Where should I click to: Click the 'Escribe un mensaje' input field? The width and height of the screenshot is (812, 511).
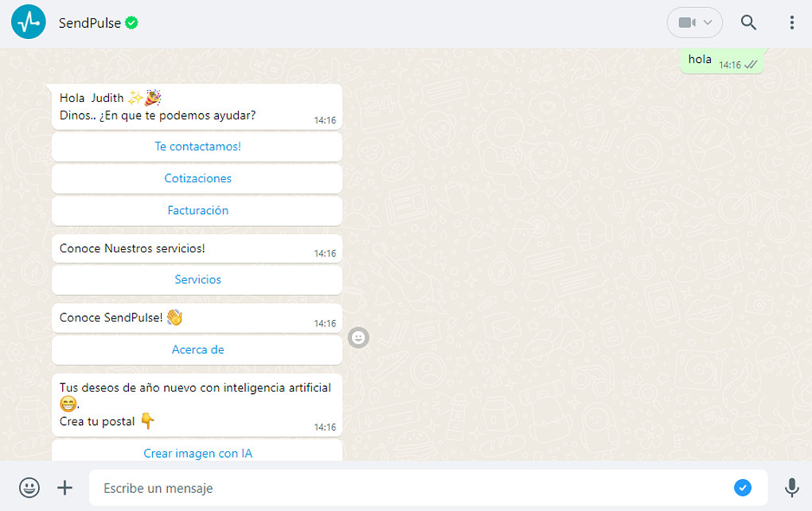pyautogui.click(x=428, y=488)
